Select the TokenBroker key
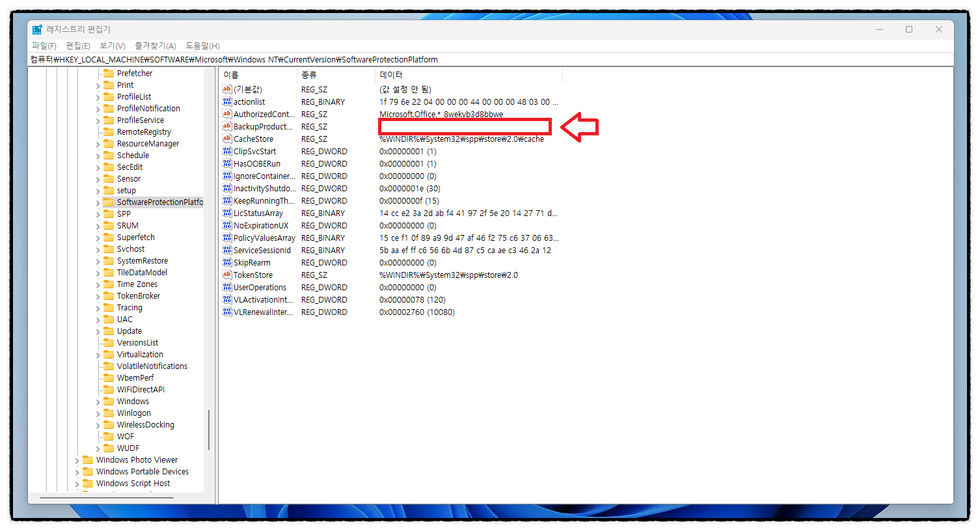Viewport: 980px width, 531px height. pyautogui.click(x=139, y=296)
